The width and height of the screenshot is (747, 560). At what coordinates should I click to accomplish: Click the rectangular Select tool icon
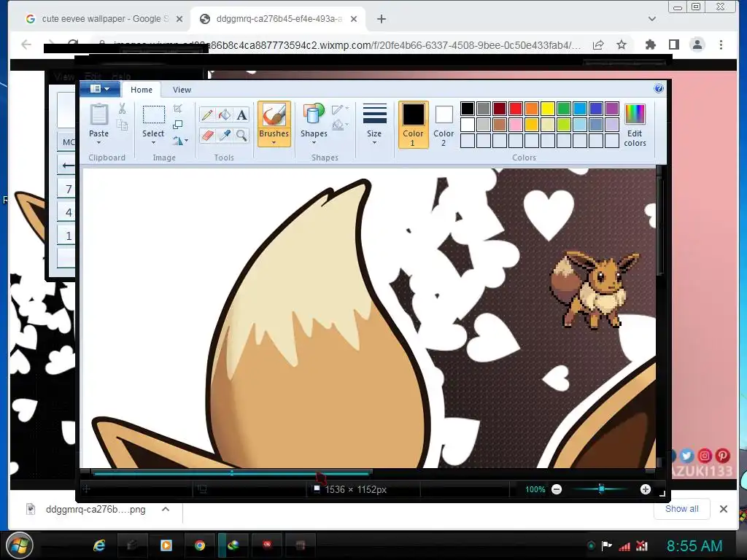[x=153, y=114]
